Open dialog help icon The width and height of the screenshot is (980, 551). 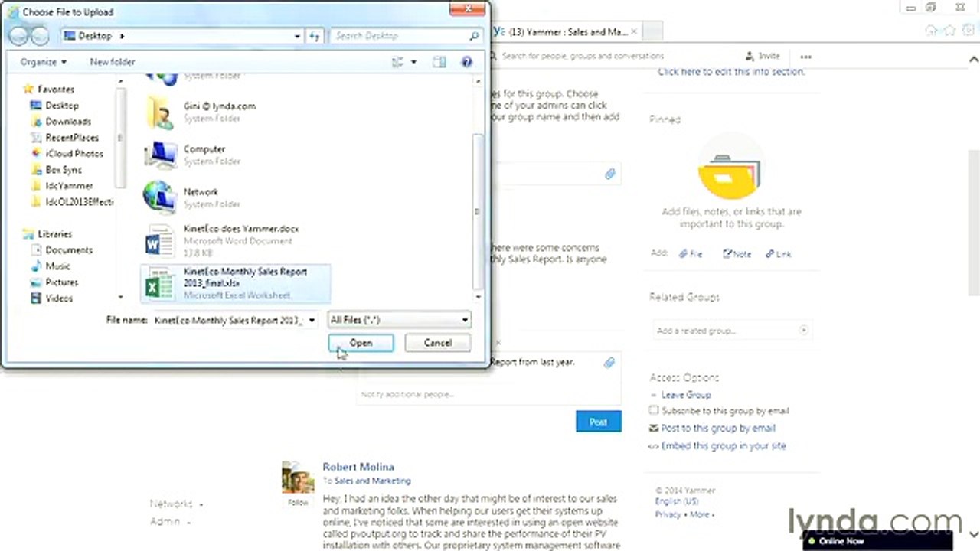tap(466, 62)
